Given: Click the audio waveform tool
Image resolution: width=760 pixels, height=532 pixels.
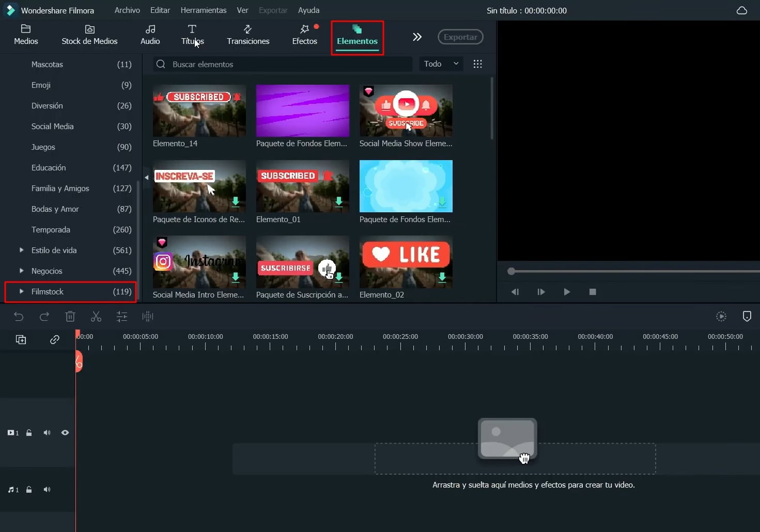Looking at the screenshot, I should click(x=148, y=316).
